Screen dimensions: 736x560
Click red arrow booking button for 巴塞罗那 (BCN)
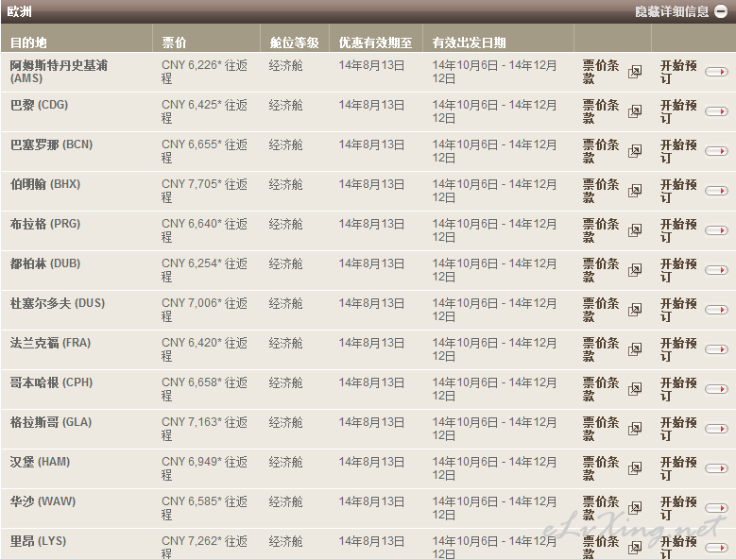716,151
